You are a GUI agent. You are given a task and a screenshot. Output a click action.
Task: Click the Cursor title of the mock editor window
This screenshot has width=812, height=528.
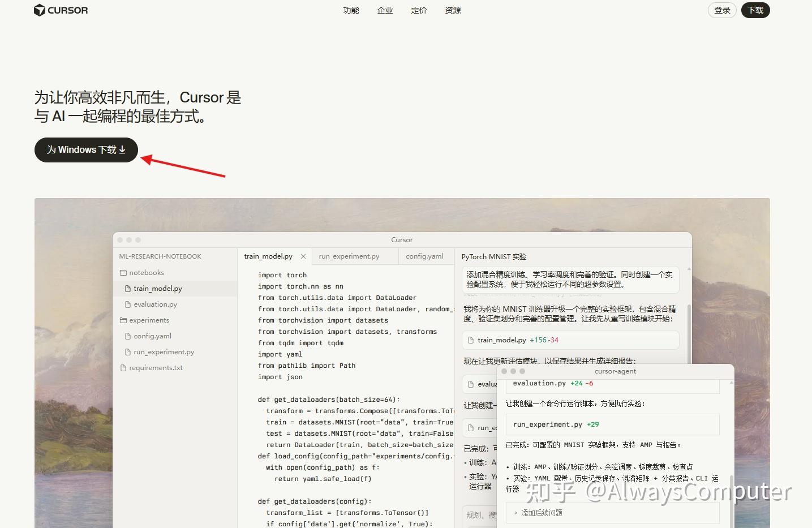[402, 240]
